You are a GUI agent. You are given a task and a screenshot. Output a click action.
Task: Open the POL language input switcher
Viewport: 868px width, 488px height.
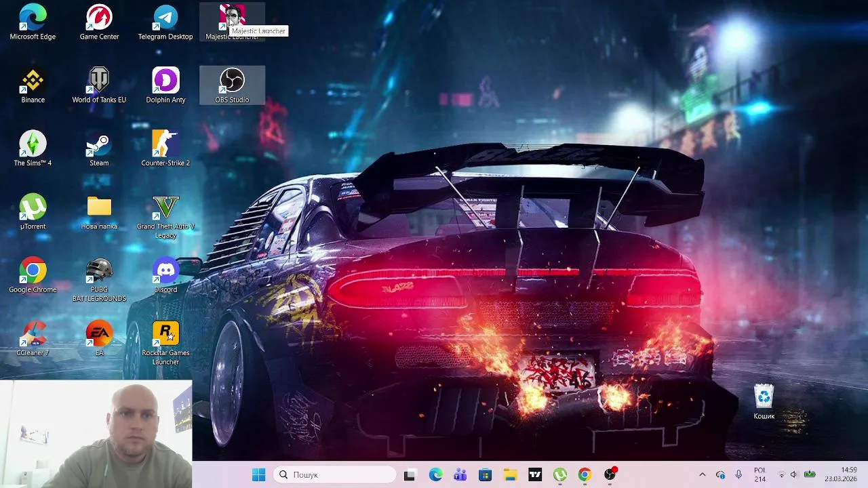[759, 474]
